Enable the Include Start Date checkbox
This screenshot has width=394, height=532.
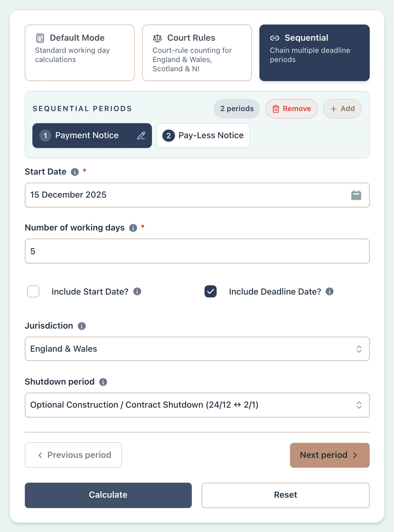point(33,291)
